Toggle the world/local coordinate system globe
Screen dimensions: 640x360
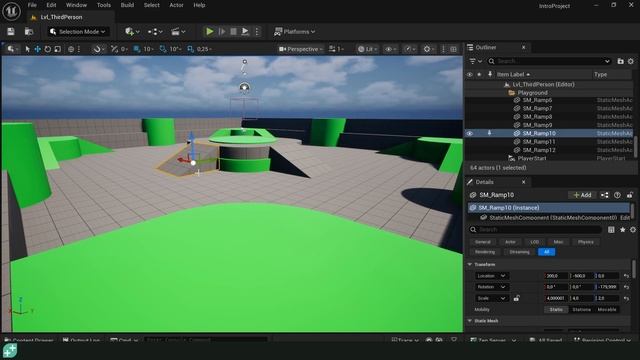71,49
